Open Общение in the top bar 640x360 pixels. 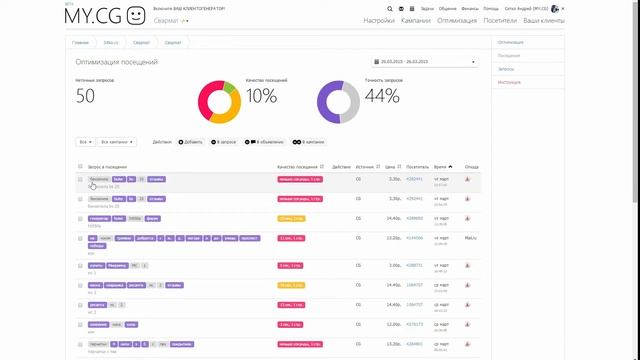click(447, 9)
